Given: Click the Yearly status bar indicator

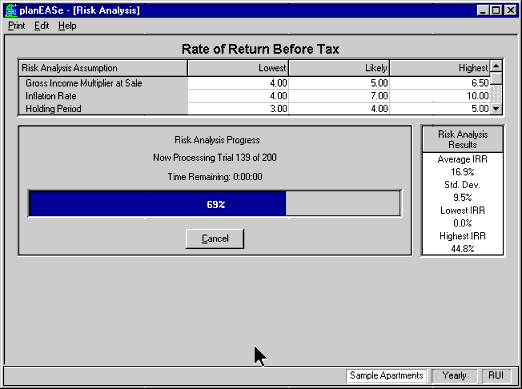Looking at the screenshot, I should pos(454,376).
